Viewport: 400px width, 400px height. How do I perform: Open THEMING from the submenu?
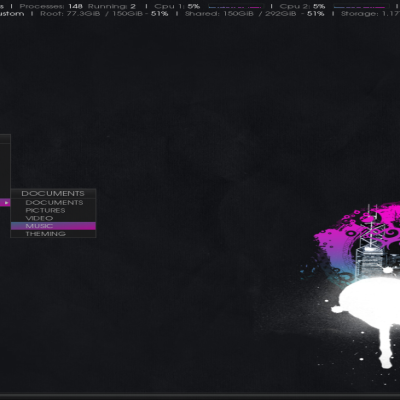53,234
